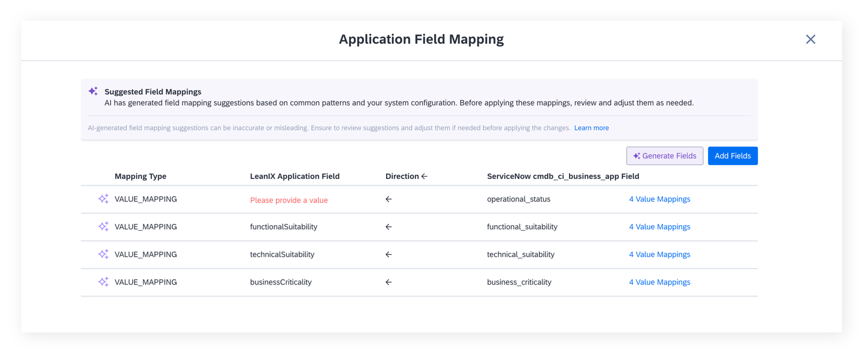Open 4 Value Mappings for business_criticality
The image size is (868, 359).
659,282
